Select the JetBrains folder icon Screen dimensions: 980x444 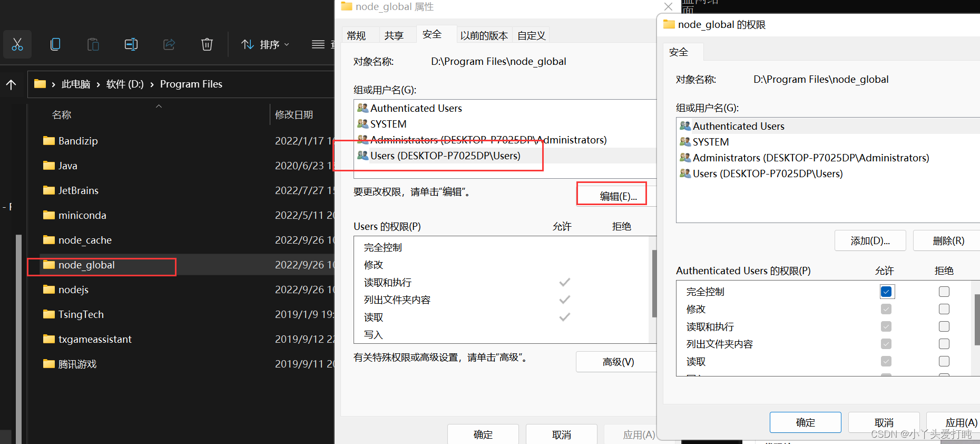pos(49,190)
